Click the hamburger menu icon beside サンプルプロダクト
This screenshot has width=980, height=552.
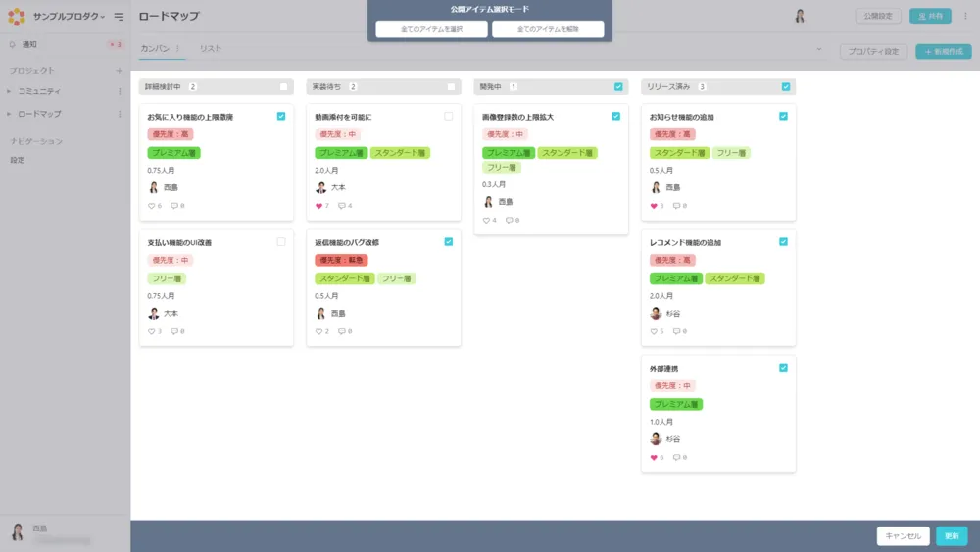119,17
